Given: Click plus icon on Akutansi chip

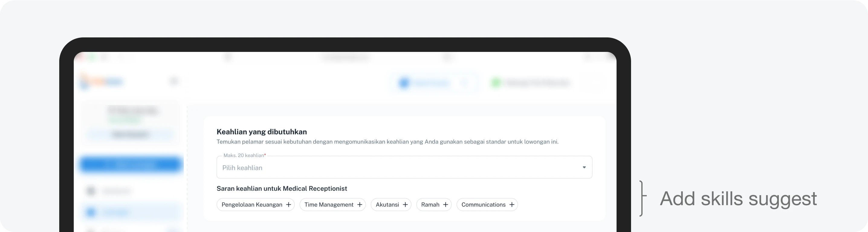Looking at the screenshot, I should point(405,205).
